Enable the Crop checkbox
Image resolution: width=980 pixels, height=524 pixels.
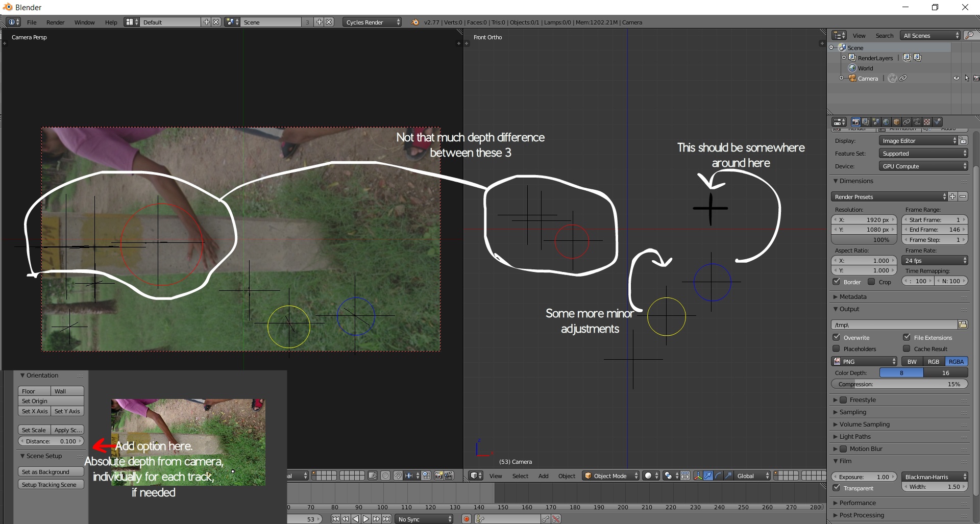(872, 282)
